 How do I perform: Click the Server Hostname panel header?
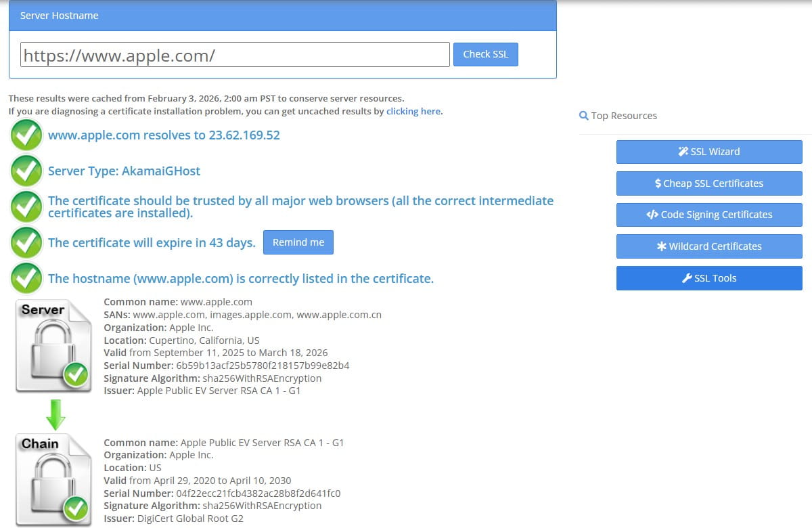[x=282, y=16]
